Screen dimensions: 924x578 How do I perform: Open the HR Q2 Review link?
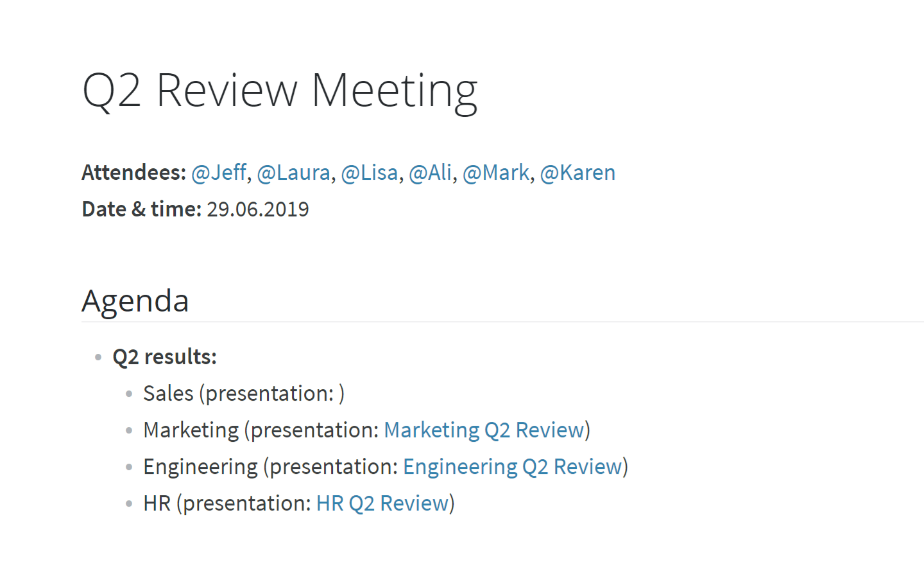point(382,503)
